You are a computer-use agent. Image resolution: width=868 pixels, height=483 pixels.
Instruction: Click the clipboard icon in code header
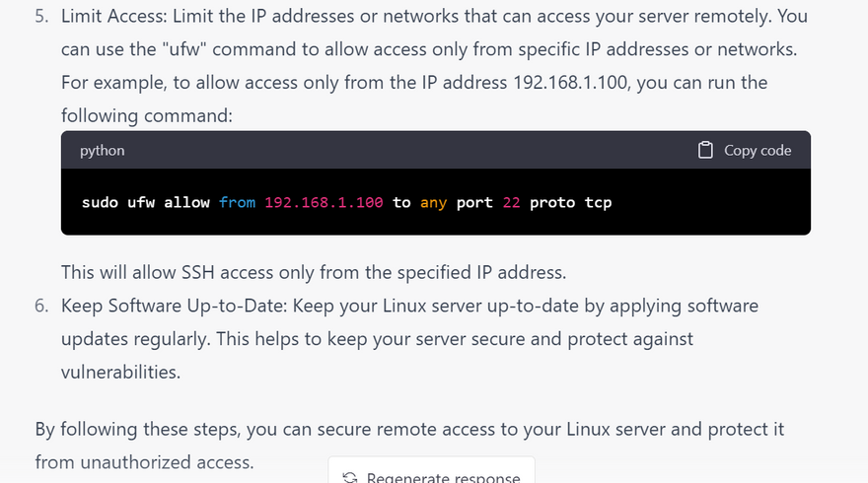tap(705, 151)
